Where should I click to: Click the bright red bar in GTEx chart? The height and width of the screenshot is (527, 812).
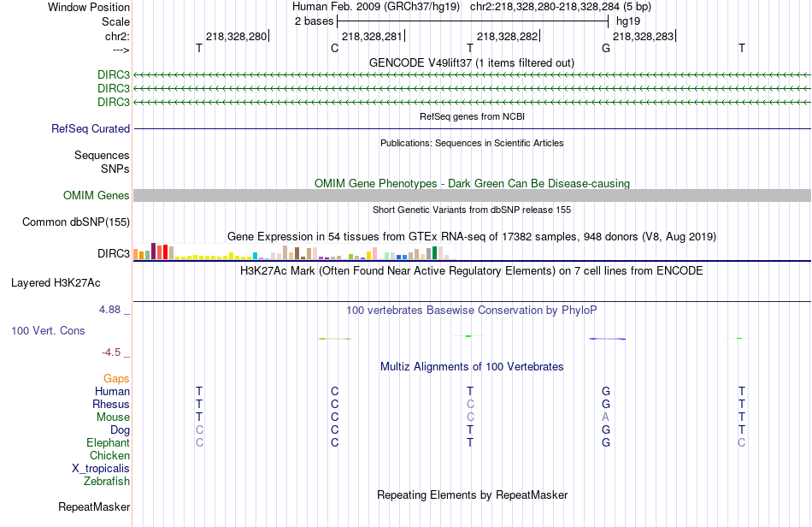[165, 252]
